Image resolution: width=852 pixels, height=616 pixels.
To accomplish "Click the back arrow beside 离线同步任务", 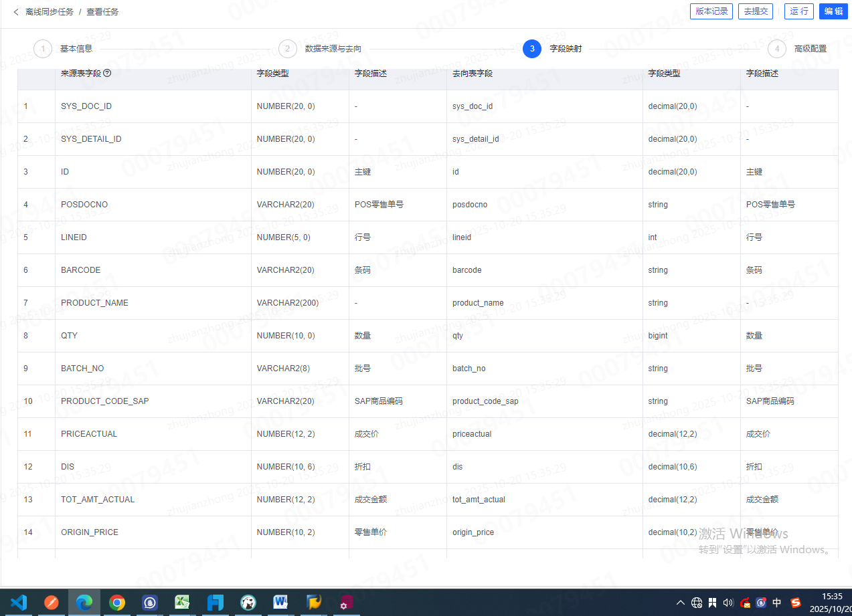I will (16, 12).
